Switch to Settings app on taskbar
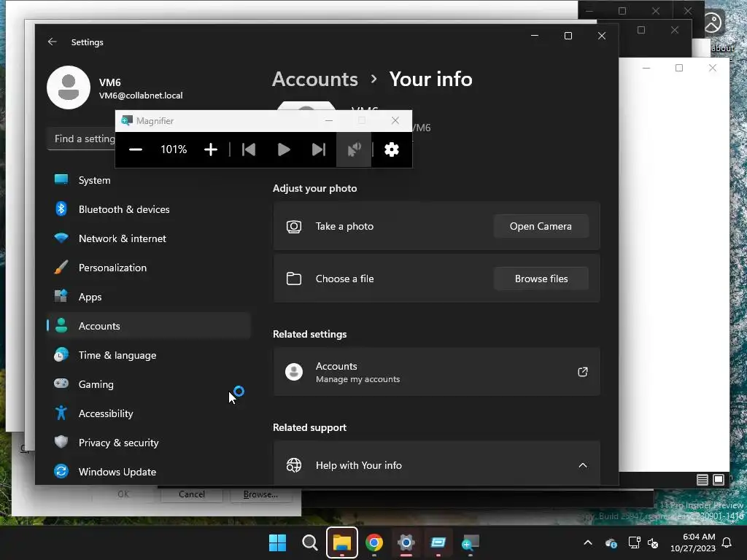This screenshot has width=747, height=560. pos(406,542)
